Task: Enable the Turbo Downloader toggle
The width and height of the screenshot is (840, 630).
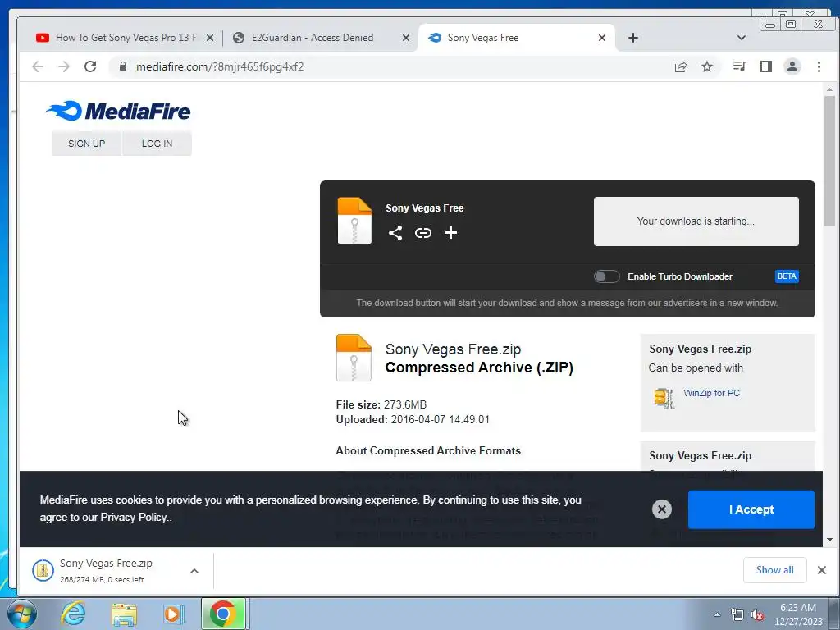Action: [x=606, y=276]
